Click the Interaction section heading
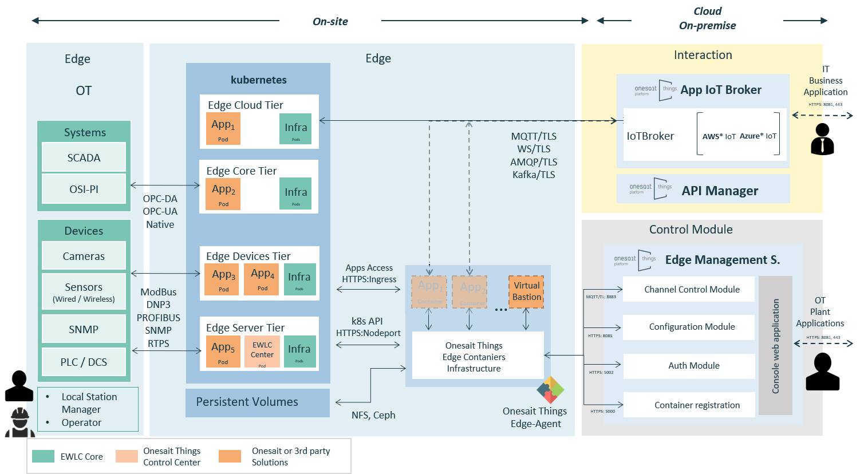This screenshot has height=474, width=868. pos(703,55)
